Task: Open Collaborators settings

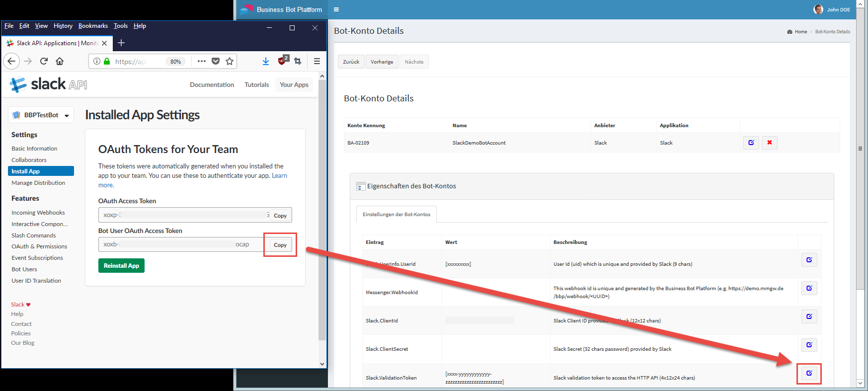Action: point(29,160)
